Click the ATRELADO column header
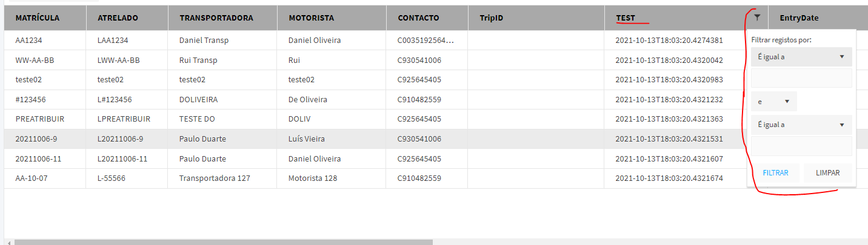This screenshot has height=245, width=868. [118, 18]
